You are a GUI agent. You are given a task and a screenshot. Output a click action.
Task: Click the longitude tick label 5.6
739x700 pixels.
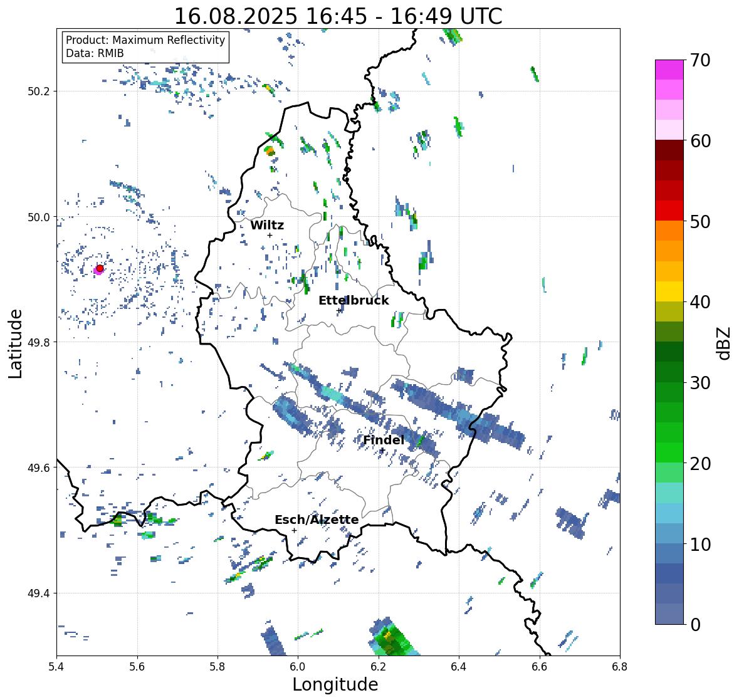[137, 666]
